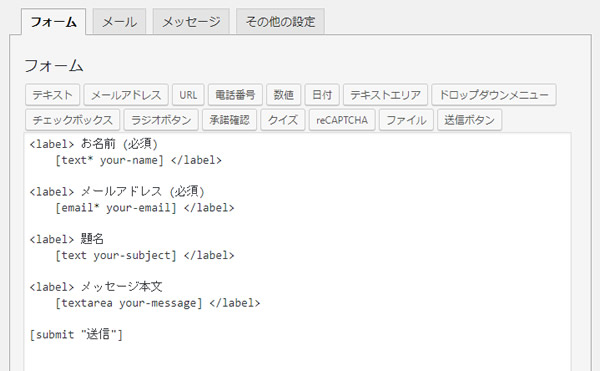Insert a ラジオボタン tag

coord(161,120)
